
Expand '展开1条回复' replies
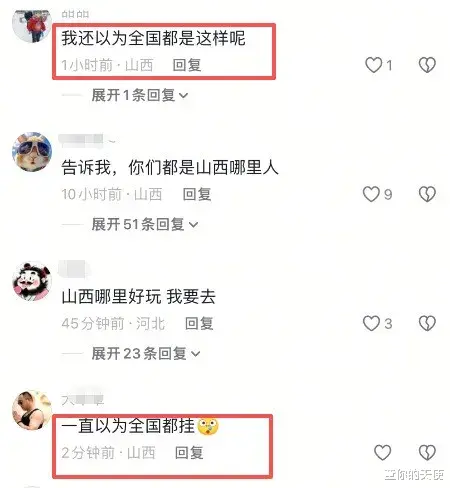point(140,95)
